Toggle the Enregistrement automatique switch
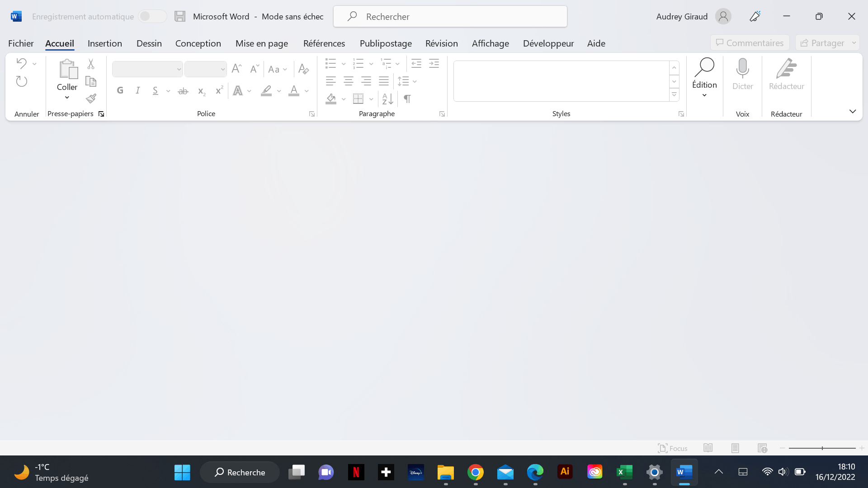 [x=153, y=16]
